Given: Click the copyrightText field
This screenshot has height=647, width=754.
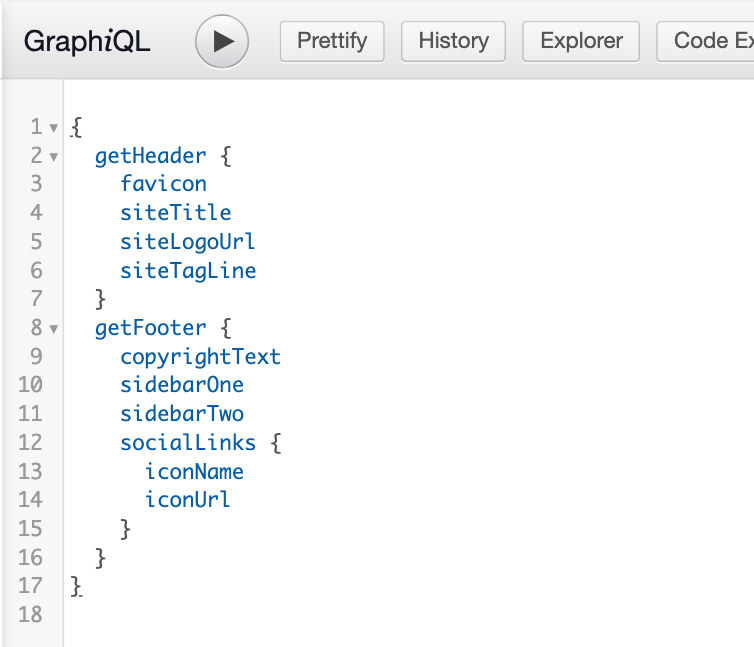Looking at the screenshot, I should [201, 357].
